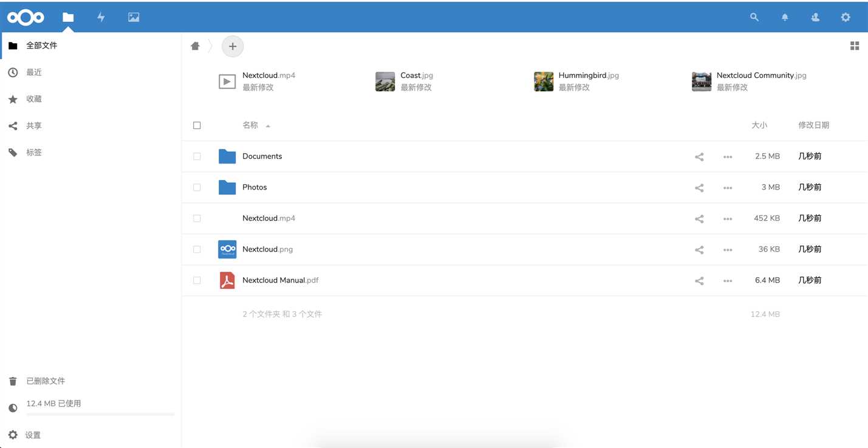Tick the select-all checkbox in header

click(197, 125)
